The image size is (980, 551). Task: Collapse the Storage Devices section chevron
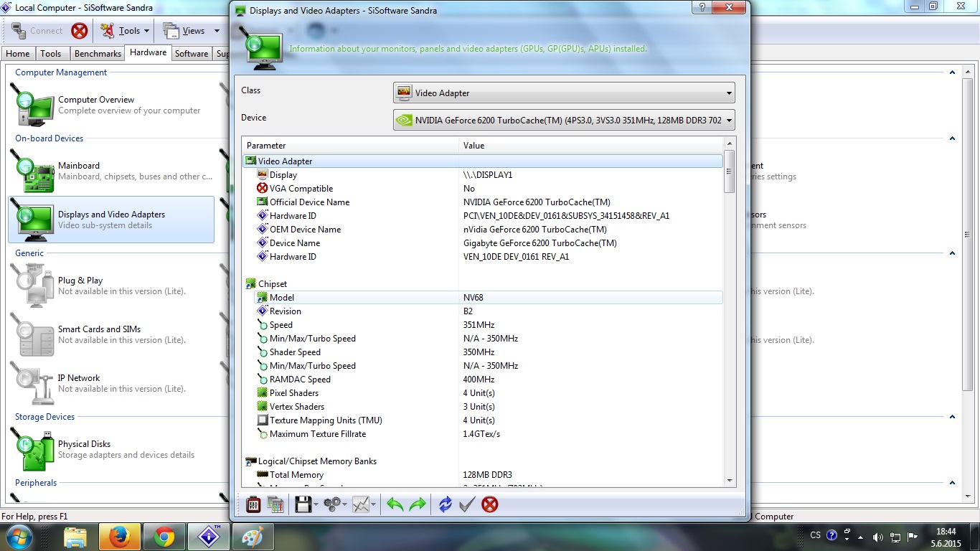pos(952,417)
